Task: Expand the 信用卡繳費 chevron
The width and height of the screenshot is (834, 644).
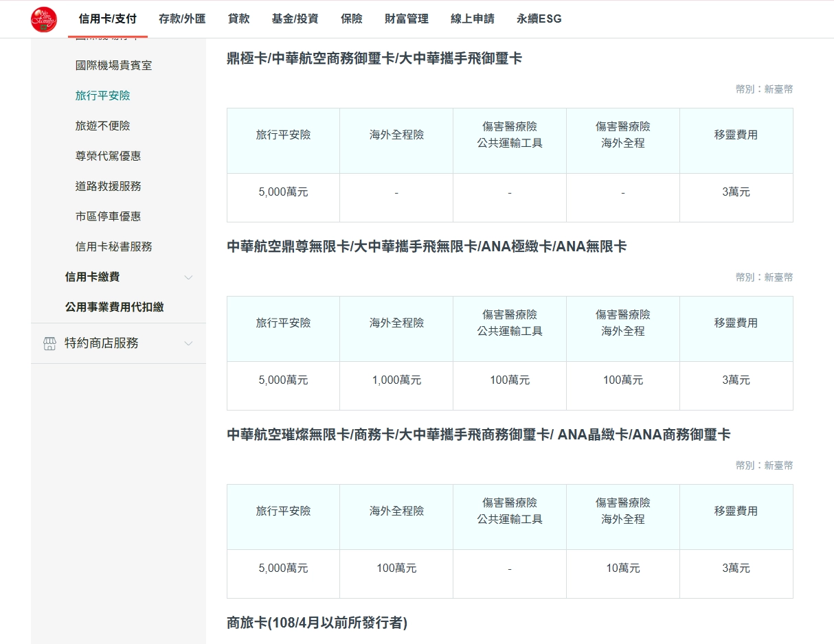Action: [188, 277]
